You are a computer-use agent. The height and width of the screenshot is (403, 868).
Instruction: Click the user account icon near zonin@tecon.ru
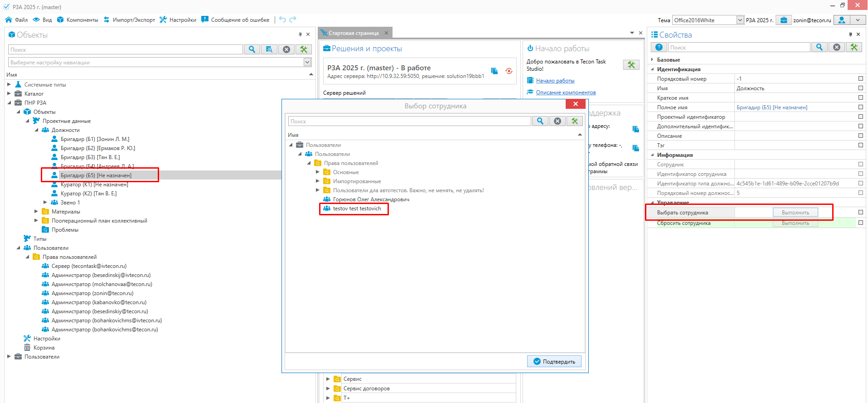point(842,20)
